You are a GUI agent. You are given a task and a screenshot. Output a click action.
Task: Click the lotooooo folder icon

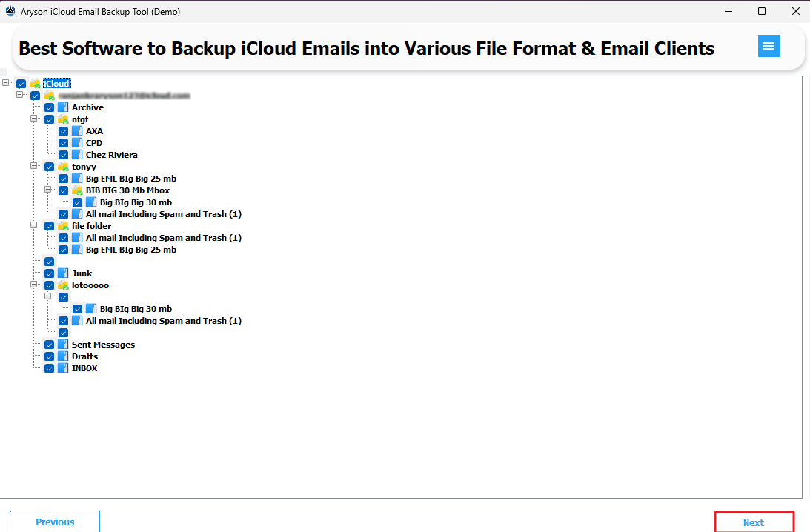pos(63,285)
